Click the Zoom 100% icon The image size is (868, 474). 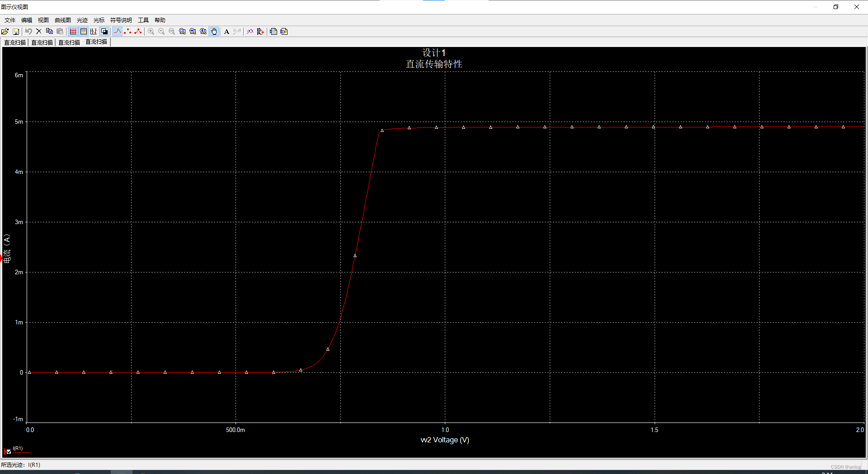[x=172, y=32]
